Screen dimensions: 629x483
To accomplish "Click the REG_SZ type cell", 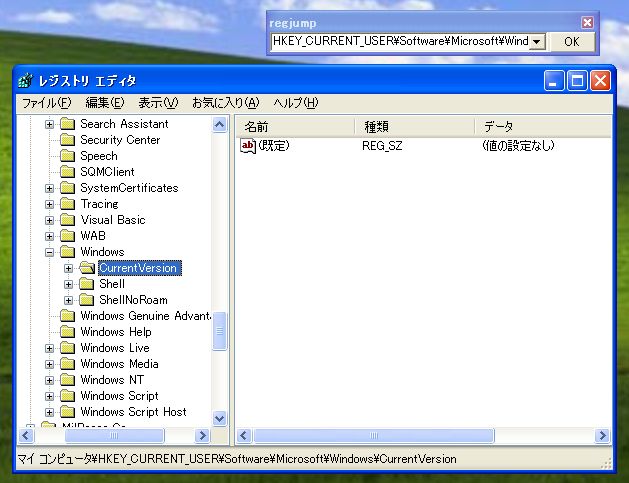I will [x=382, y=146].
